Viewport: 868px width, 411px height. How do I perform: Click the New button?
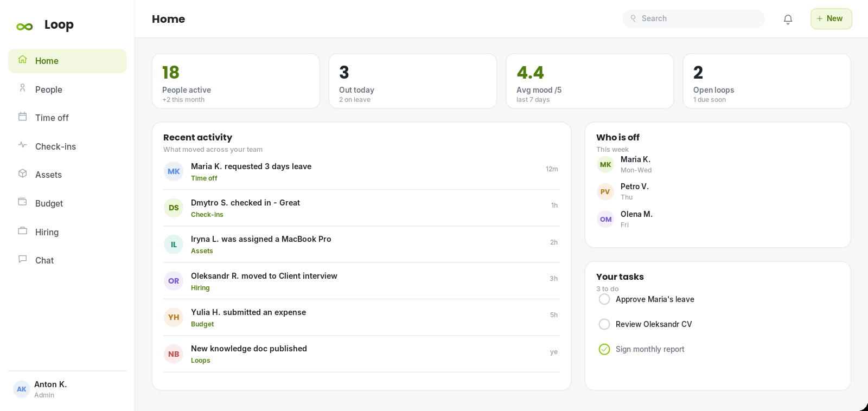[x=831, y=19]
